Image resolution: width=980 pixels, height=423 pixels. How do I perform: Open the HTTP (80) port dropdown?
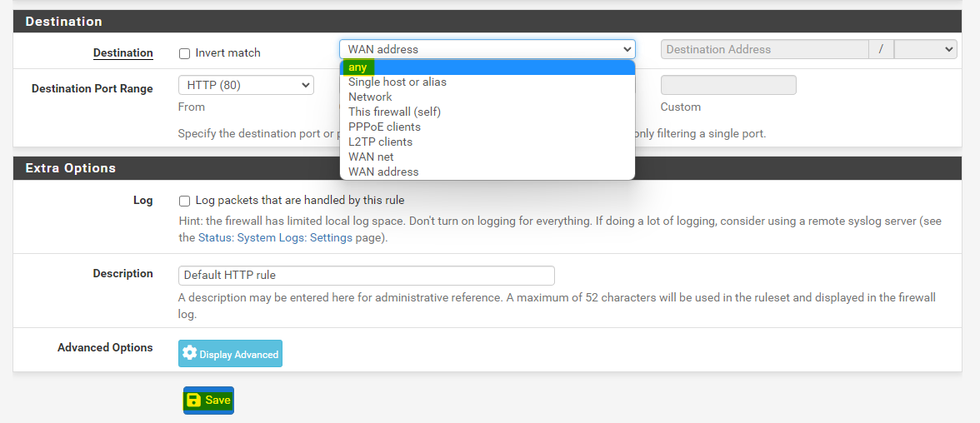[x=246, y=85]
